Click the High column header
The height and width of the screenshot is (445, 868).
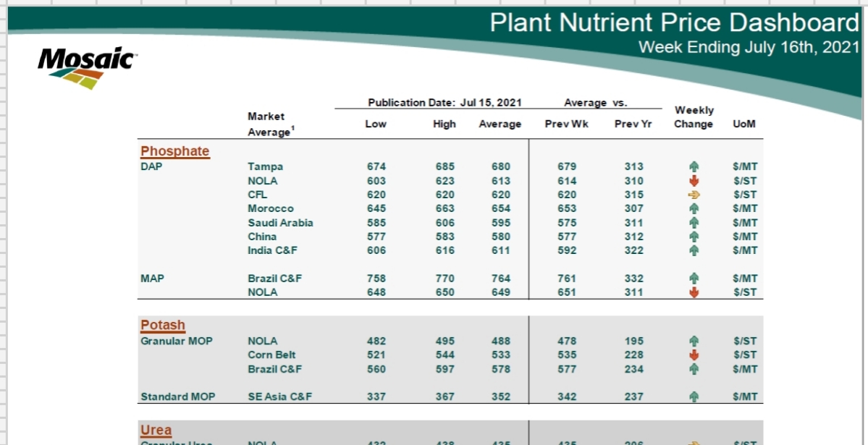(444, 124)
